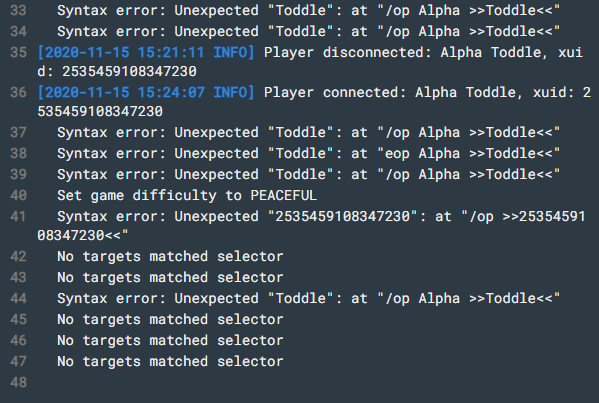
Task: Click syntax error text on line 34
Action: [x=309, y=31]
